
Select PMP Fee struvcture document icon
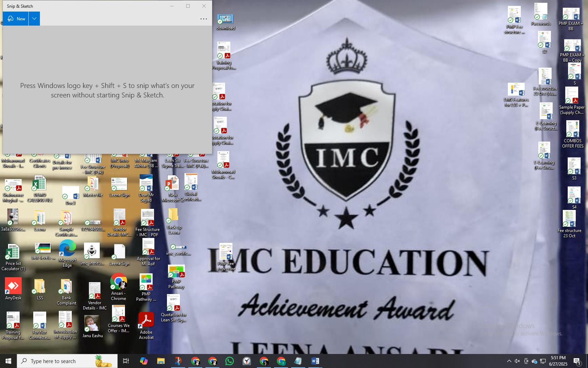point(226,257)
